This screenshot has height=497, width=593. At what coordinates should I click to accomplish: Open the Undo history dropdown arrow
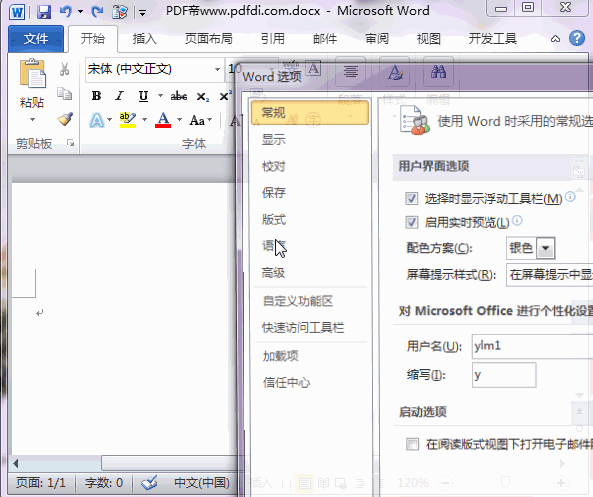81,12
